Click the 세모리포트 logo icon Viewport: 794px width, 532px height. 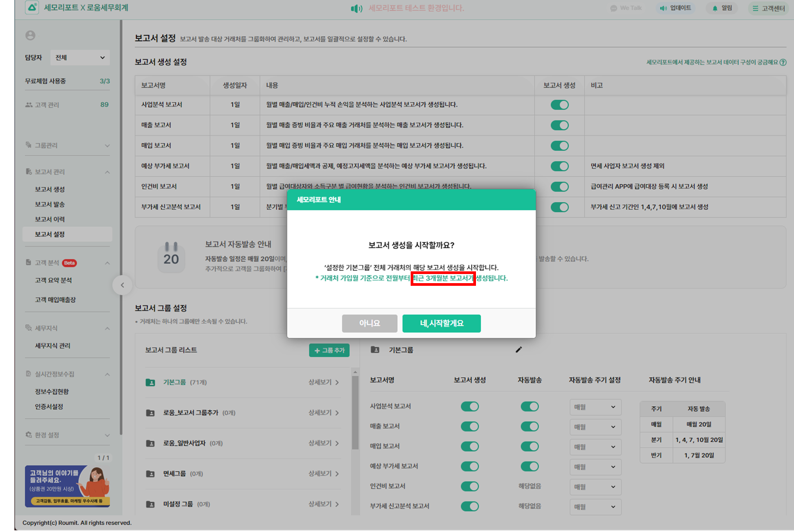click(x=32, y=7)
